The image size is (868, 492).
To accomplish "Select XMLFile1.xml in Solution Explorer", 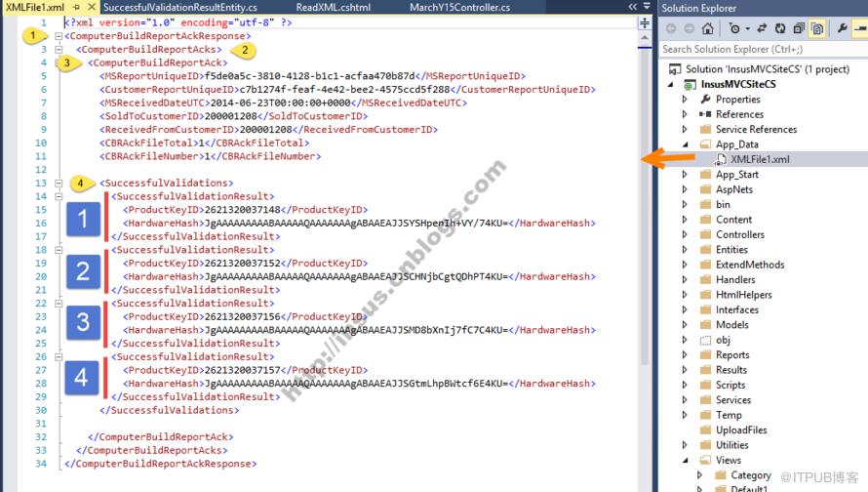I will (760, 159).
